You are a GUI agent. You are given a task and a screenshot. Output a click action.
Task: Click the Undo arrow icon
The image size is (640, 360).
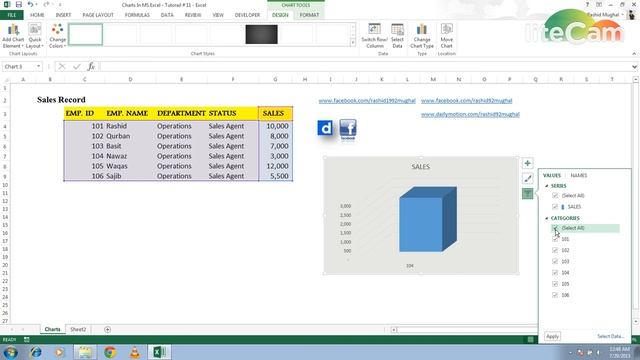(30, 4)
